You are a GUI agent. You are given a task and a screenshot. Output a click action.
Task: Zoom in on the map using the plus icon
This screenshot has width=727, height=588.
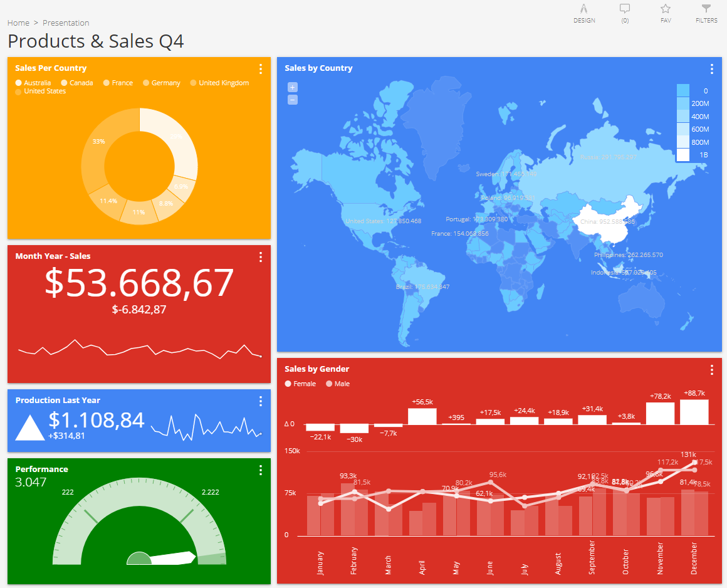[292, 87]
